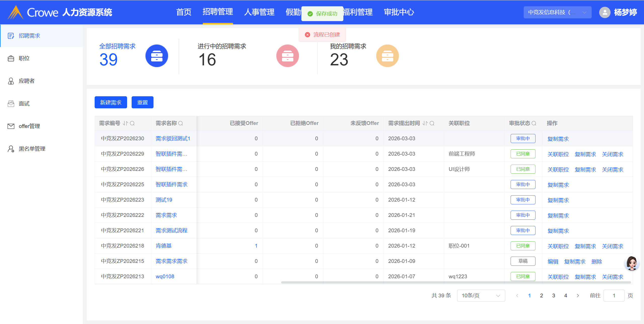Screen dimensions: 644x324
Task: Click the orange 我的招聘需求 icon
Action: [387, 56]
